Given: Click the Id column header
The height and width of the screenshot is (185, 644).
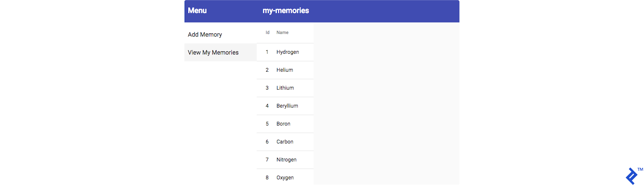Looking at the screenshot, I should (267, 33).
